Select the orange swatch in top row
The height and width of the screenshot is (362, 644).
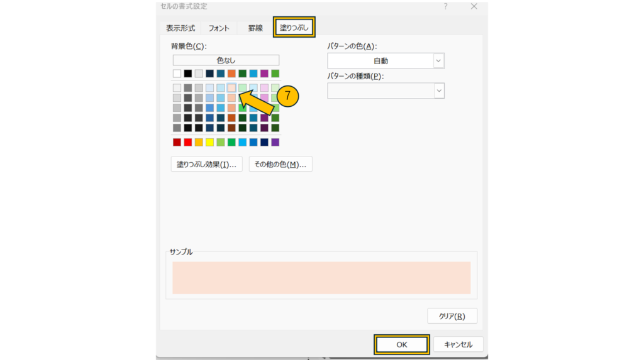point(231,74)
